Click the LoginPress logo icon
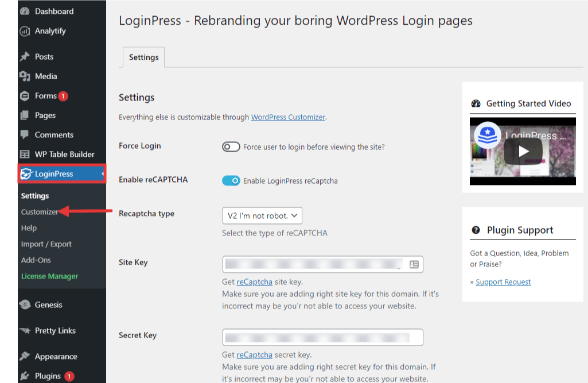The width and height of the screenshot is (588, 383). point(26,174)
